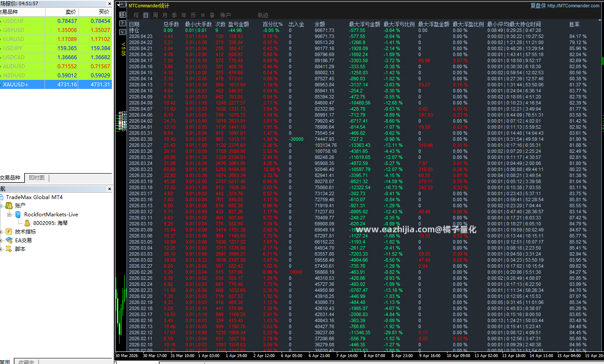The height and width of the screenshot is (364, 604).
Task: Click the 脚本 scripts icon
Action: click(x=9, y=249)
